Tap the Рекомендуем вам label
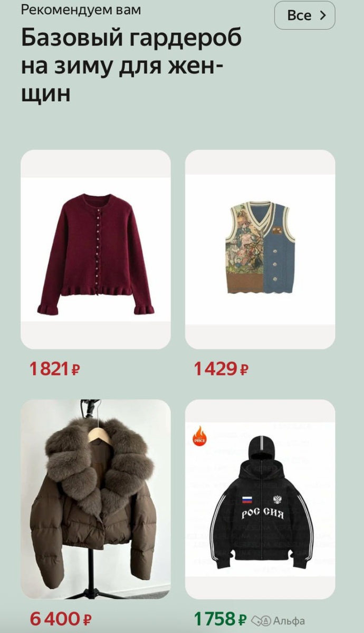The height and width of the screenshot is (633, 364). point(81,9)
